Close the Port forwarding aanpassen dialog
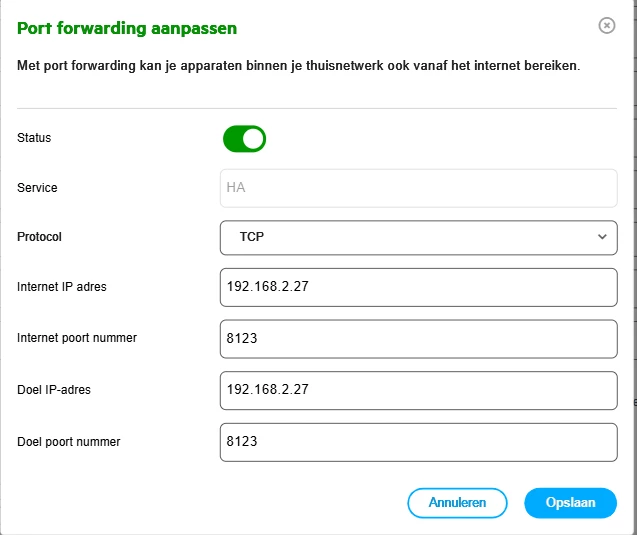Screen dimensions: 637x535 pyautogui.click(x=606, y=26)
